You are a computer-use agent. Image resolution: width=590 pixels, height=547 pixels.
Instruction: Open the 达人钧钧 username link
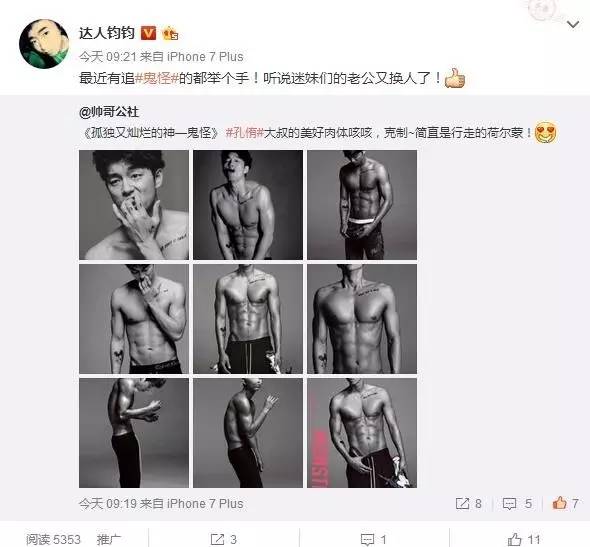107,33
